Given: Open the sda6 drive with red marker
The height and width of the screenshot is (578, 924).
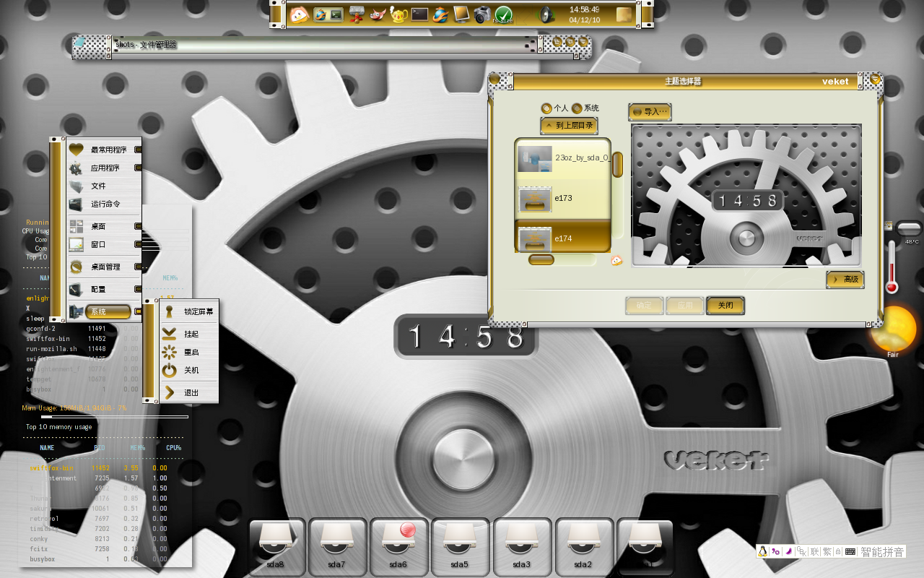Looking at the screenshot, I should [x=398, y=547].
